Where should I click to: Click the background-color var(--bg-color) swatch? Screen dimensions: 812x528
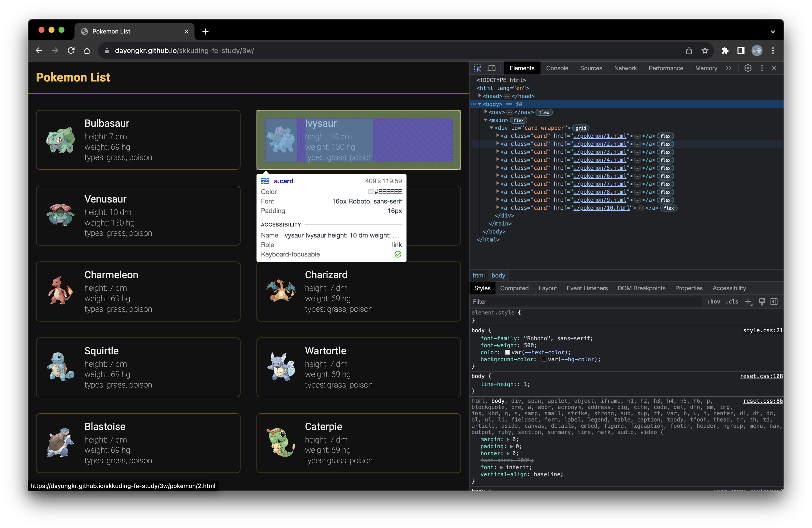544,359
